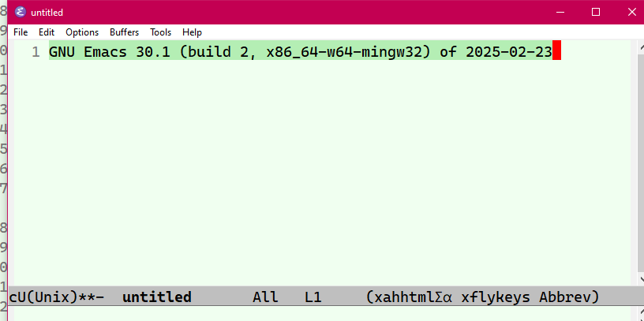644x321 pixels.
Task: Open the Edit menu
Action: pyautogui.click(x=47, y=32)
